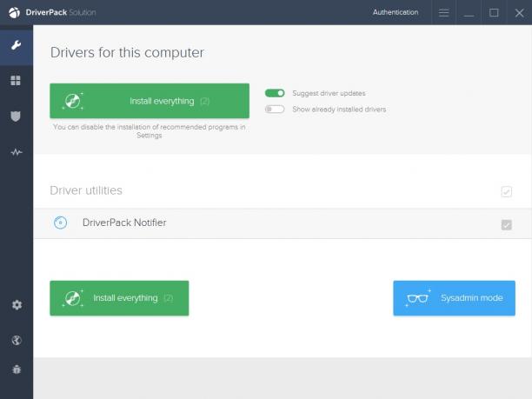The height and width of the screenshot is (399, 532).
Task: Enable Show already installed drivers switch
Action: 275,109
